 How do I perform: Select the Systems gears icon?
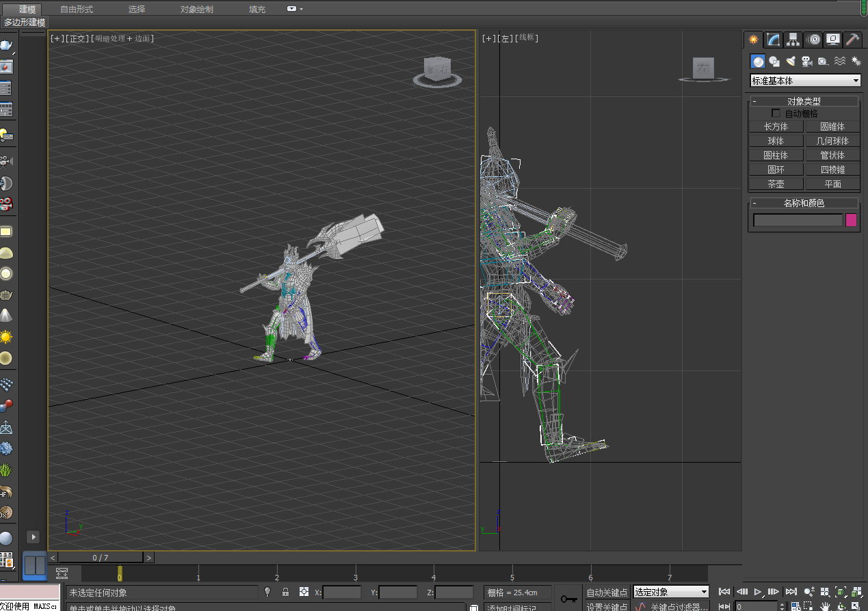tap(856, 62)
